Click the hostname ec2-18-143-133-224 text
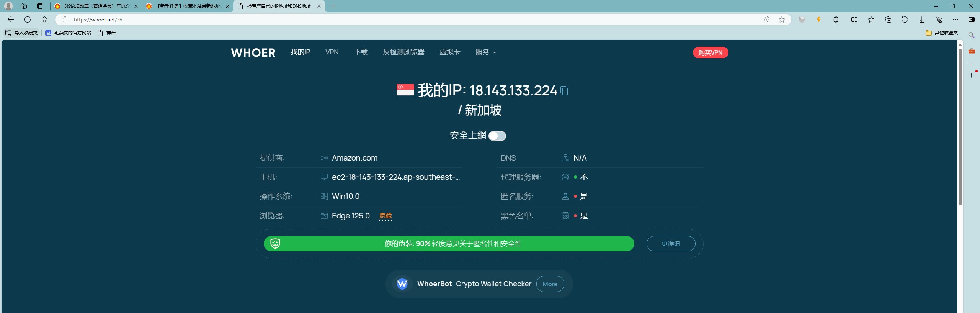This screenshot has height=313, width=980. 396,177
